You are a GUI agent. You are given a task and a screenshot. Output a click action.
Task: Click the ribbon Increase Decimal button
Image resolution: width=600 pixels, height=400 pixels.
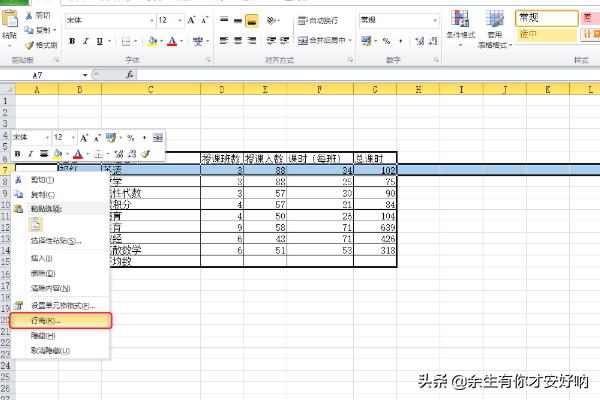point(420,41)
